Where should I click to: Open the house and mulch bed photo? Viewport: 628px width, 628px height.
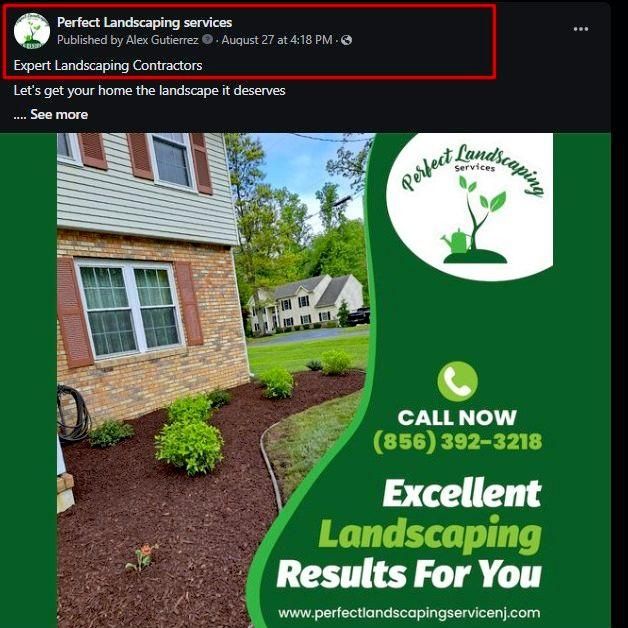coord(214,380)
